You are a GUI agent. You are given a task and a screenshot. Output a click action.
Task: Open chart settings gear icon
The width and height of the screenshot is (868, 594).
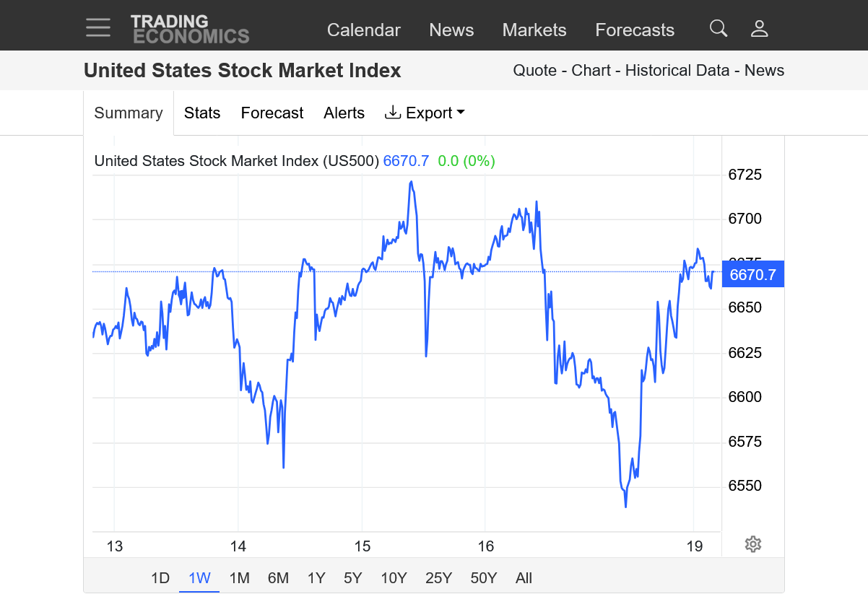[753, 544]
